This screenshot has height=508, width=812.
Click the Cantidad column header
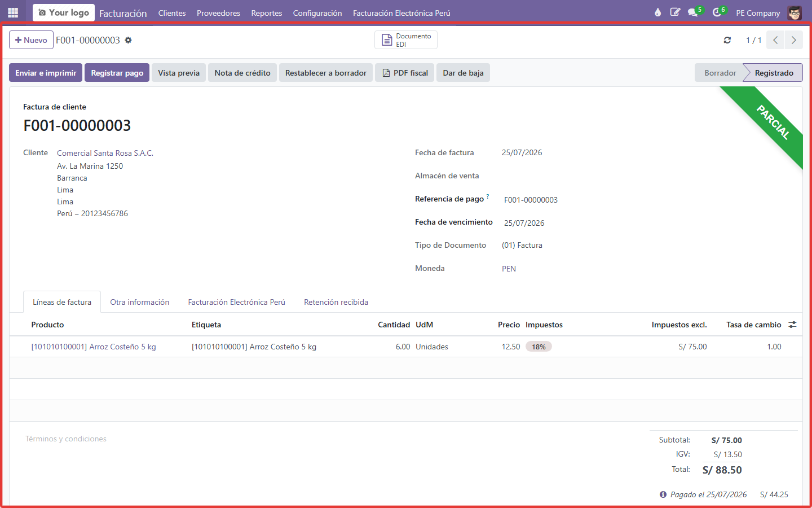pos(394,325)
